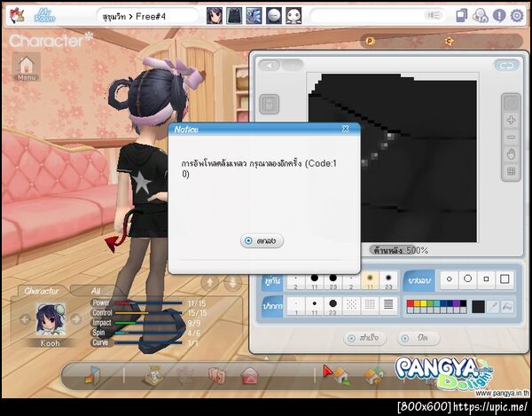The height and width of the screenshot is (416, 532).
Task: Click the house swap icon in bottom bar
Action: click(x=374, y=376)
